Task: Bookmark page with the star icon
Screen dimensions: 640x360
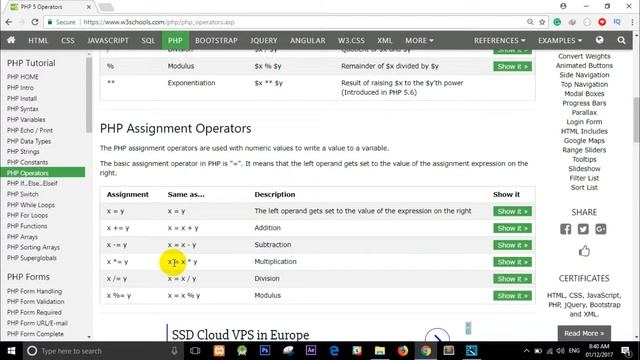Action: (542, 22)
